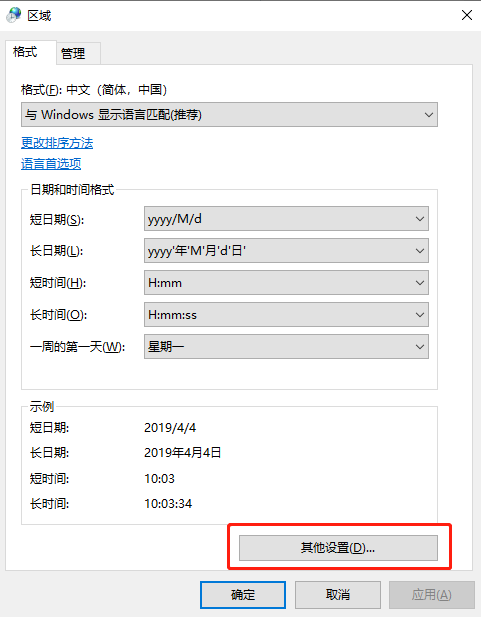
Task: Click the 短日期(S): label
Action: [x=57, y=219]
